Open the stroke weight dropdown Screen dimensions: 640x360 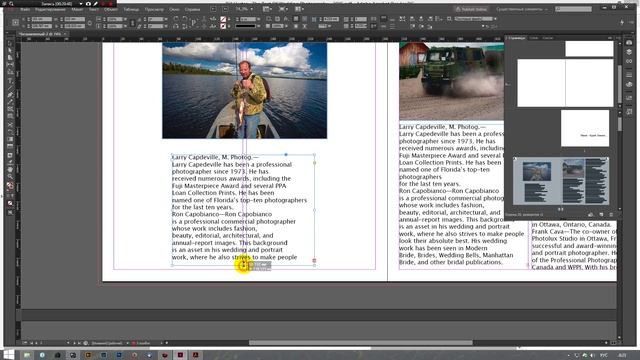258,19
